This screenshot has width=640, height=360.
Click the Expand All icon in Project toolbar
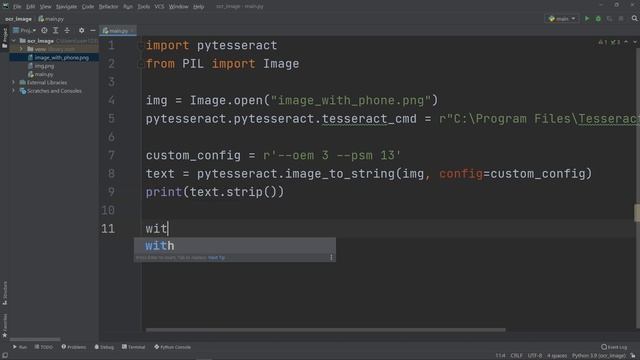click(x=56, y=30)
